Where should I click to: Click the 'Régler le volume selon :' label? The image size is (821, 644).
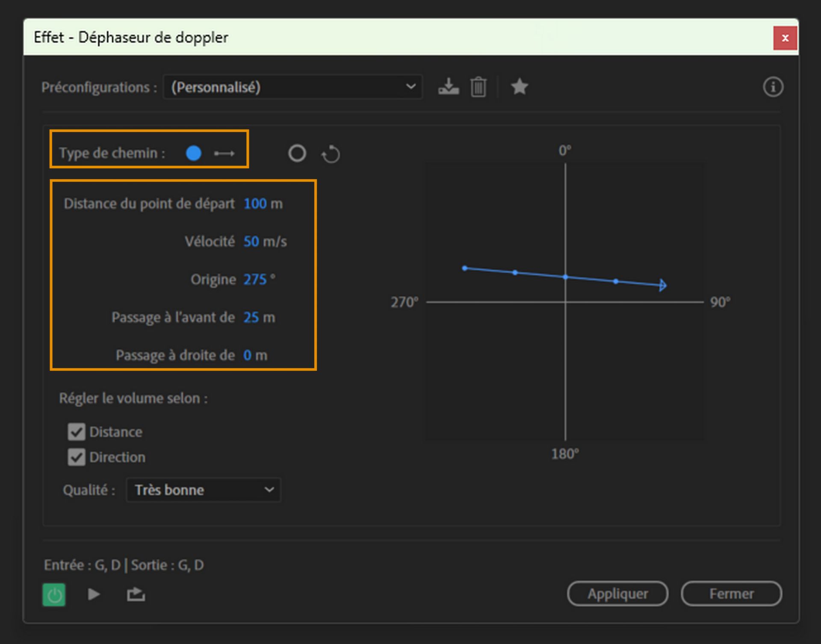pos(133,398)
